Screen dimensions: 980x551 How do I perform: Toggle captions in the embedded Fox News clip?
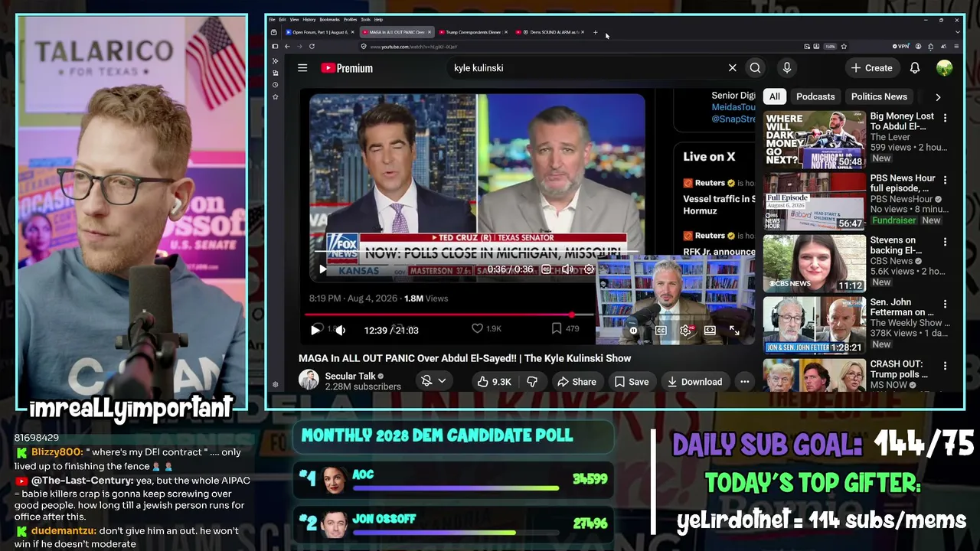point(546,269)
